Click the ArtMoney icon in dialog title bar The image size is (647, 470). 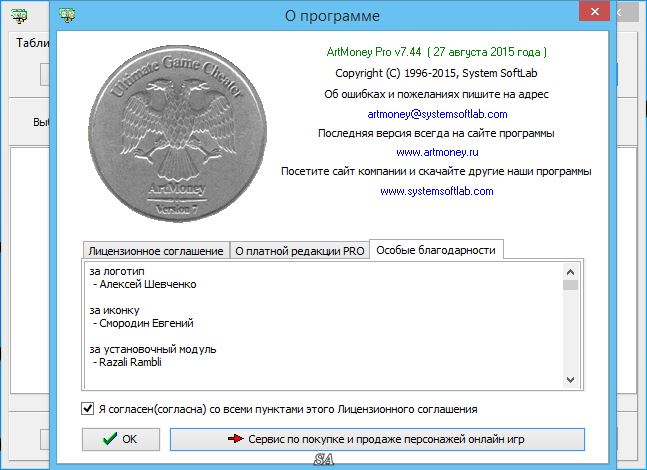(x=67, y=15)
